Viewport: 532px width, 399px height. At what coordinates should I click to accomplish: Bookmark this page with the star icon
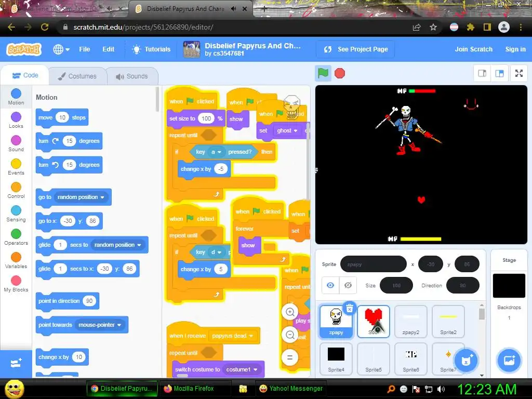433,27
